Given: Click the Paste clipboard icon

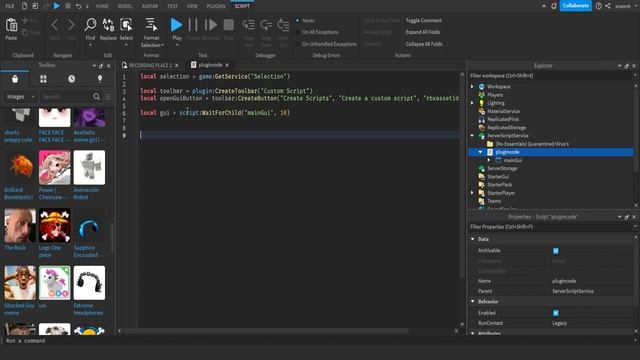Looking at the screenshot, I should 11,25.
